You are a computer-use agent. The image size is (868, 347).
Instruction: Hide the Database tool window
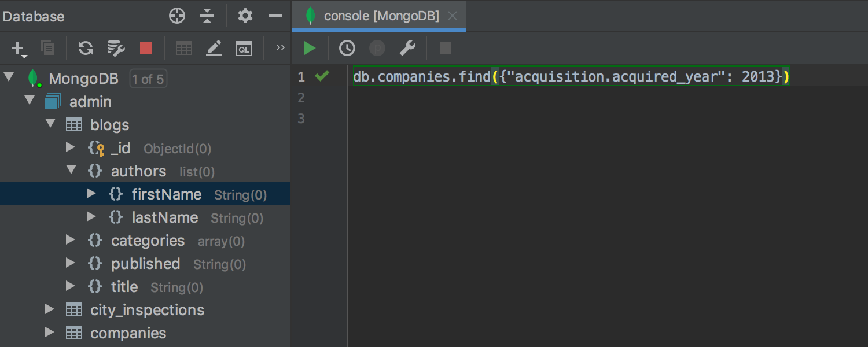(x=275, y=16)
